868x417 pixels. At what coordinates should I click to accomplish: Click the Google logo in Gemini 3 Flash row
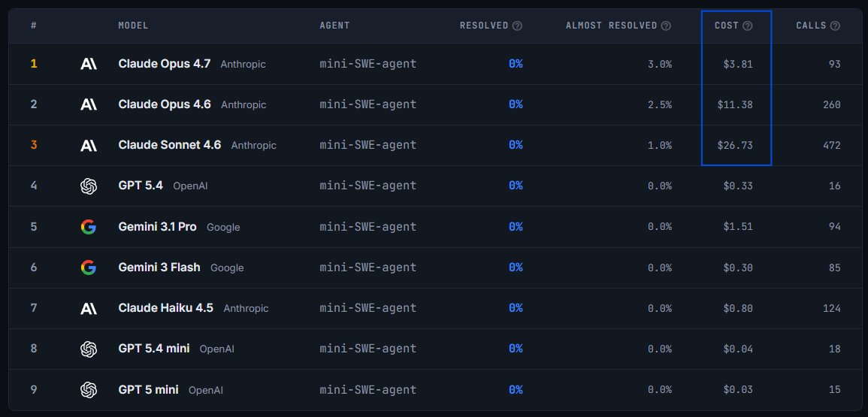(x=89, y=267)
